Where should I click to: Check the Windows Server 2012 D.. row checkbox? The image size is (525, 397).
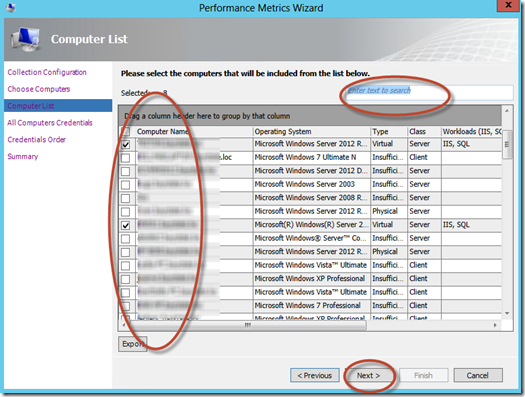point(126,171)
